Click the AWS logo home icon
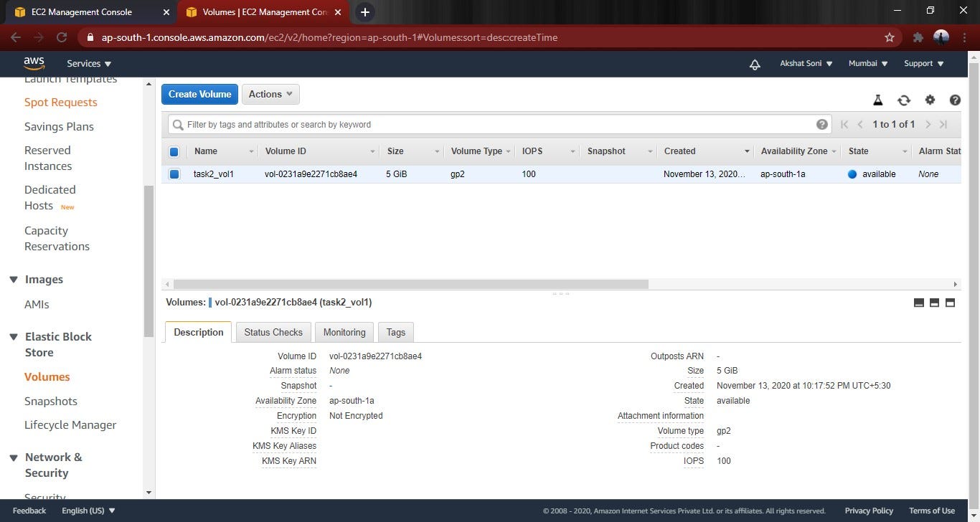This screenshot has height=522, width=980. (x=34, y=64)
